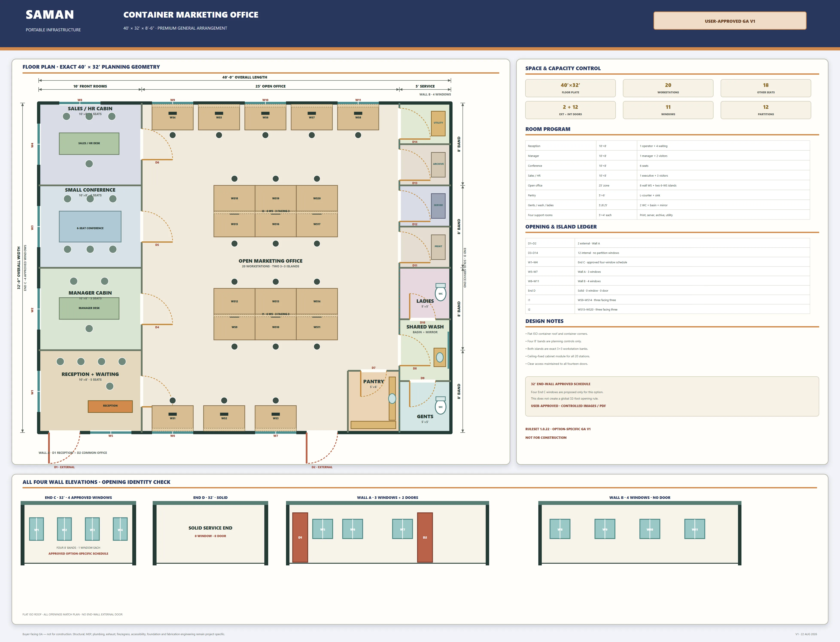Click the V1 · 22 AUG 2026 footer text
The width and height of the screenshot is (840, 642).
click(x=806, y=634)
